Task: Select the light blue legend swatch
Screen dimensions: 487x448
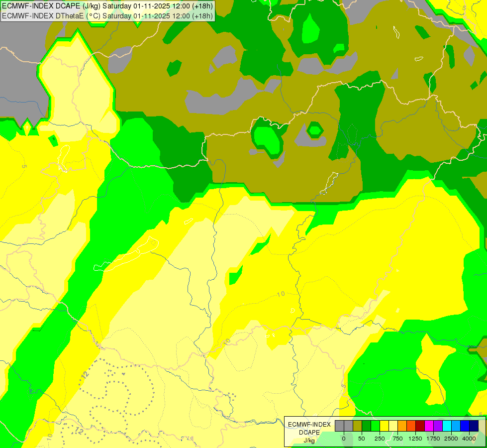Action: (x=456, y=426)
